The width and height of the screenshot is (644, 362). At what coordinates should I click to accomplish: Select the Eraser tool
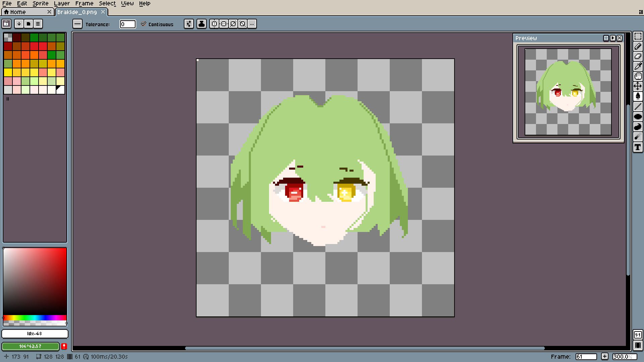(638, 56)
